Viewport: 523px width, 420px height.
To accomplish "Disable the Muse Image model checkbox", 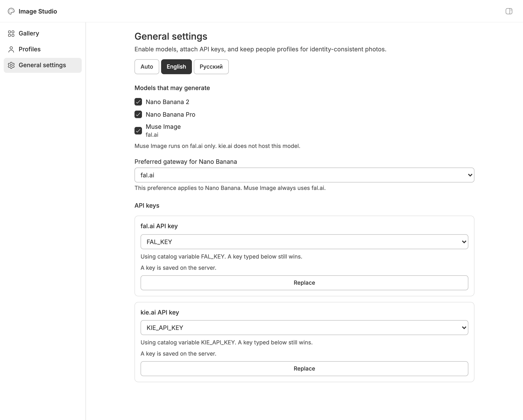I will [138, 131].
